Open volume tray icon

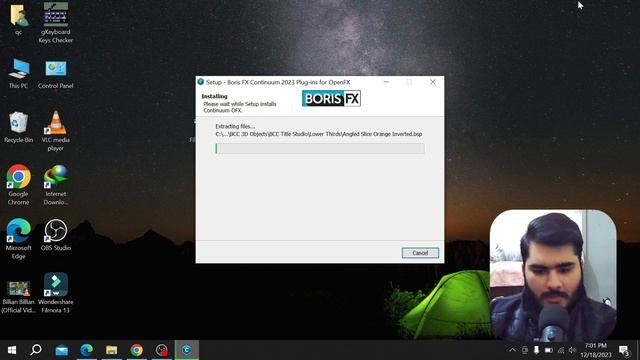pos(572,350)
